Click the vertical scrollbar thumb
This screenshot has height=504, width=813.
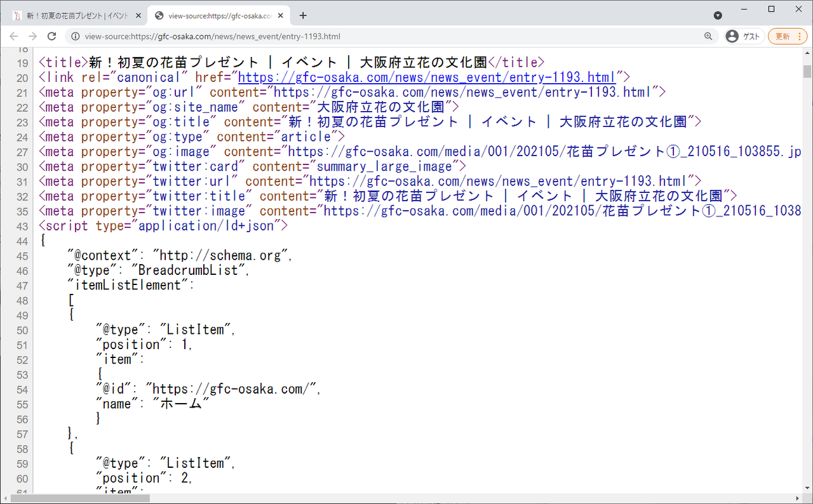807,70
